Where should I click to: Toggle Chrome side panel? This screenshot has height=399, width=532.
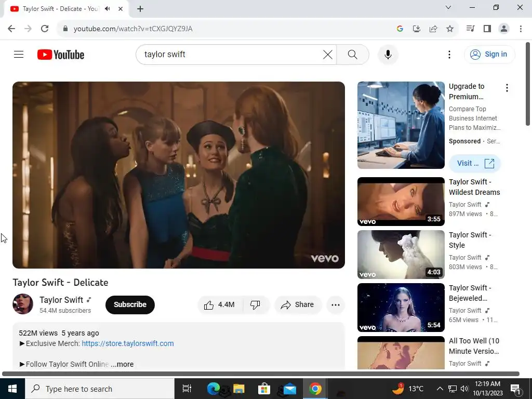487,29
